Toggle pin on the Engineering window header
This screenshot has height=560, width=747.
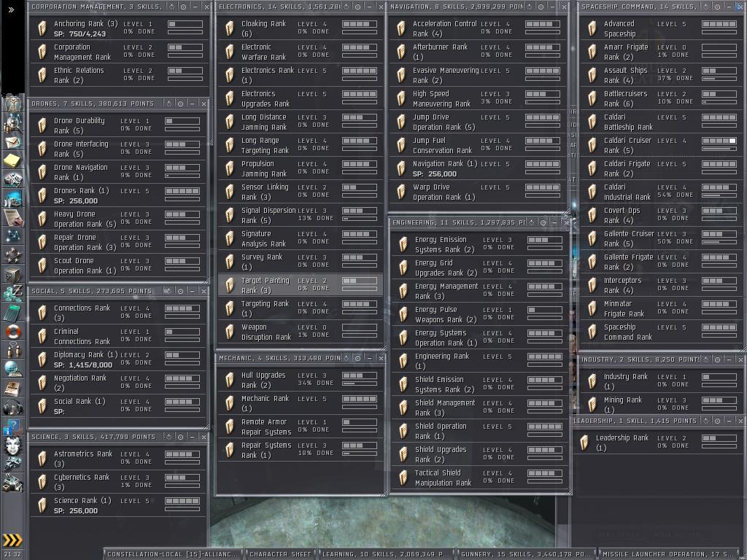543,222
